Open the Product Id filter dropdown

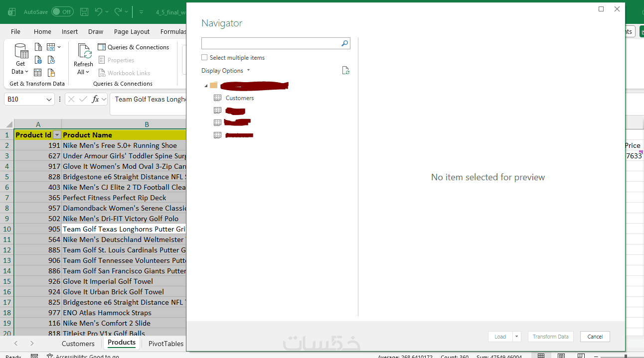coord(57,135)
